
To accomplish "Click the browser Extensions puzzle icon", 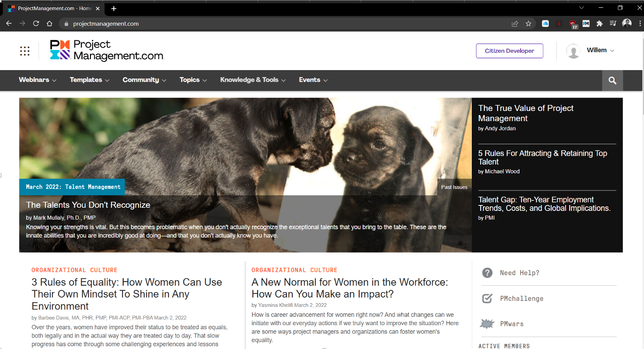I will coord(599,23).
